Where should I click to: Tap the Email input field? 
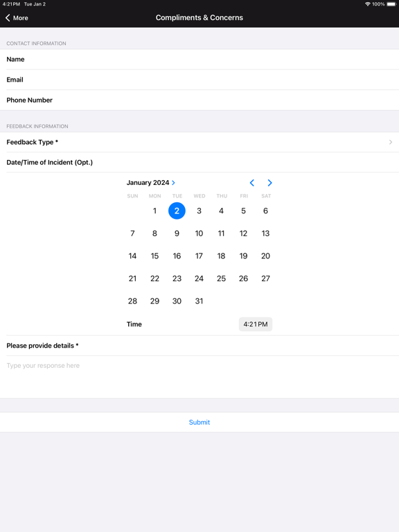199,80
